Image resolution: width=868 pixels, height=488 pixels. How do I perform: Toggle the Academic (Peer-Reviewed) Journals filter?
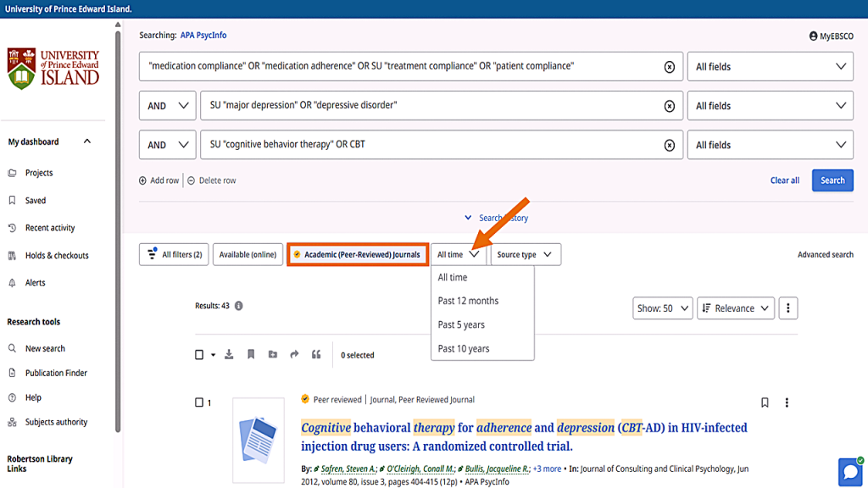click(356, 254)
